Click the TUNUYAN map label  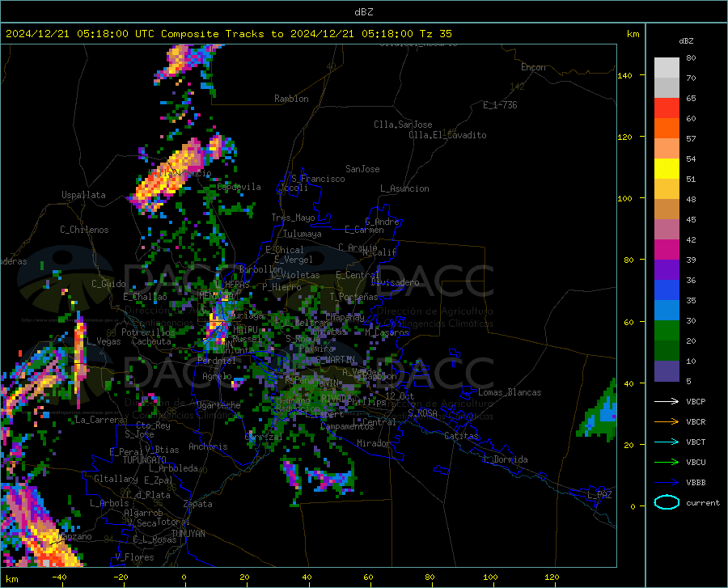[188, 534]
